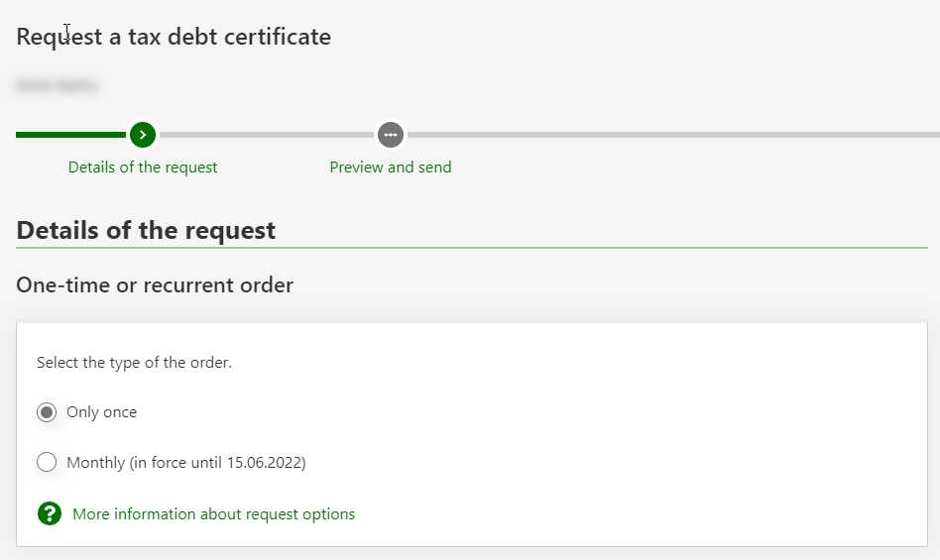Click the "Select the type of the order." text
The width and height of the screenshot is (940, 560).
[x=134, y=363]
